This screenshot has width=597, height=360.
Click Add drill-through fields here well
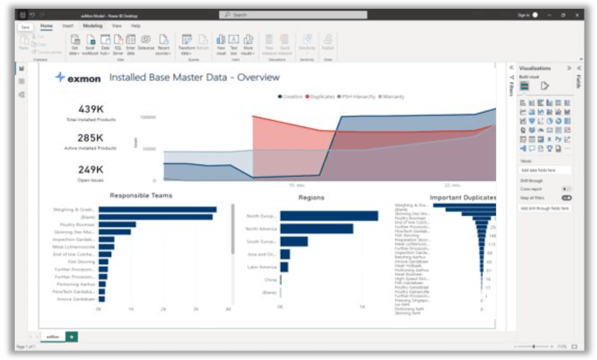(x=545, y=209)
